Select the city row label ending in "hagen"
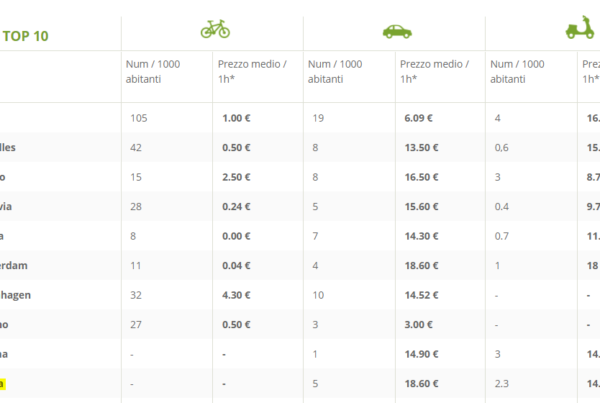Image resolution: width=600 pixels, height=403 pixels. pyautogui.click(x=22, y=295)
